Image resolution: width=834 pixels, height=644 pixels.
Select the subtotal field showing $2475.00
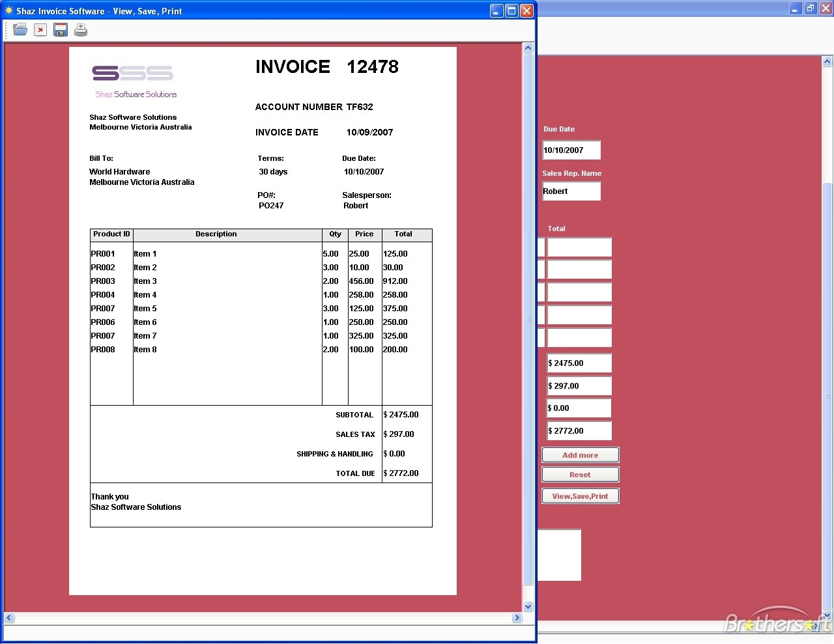tap(579, 363)
